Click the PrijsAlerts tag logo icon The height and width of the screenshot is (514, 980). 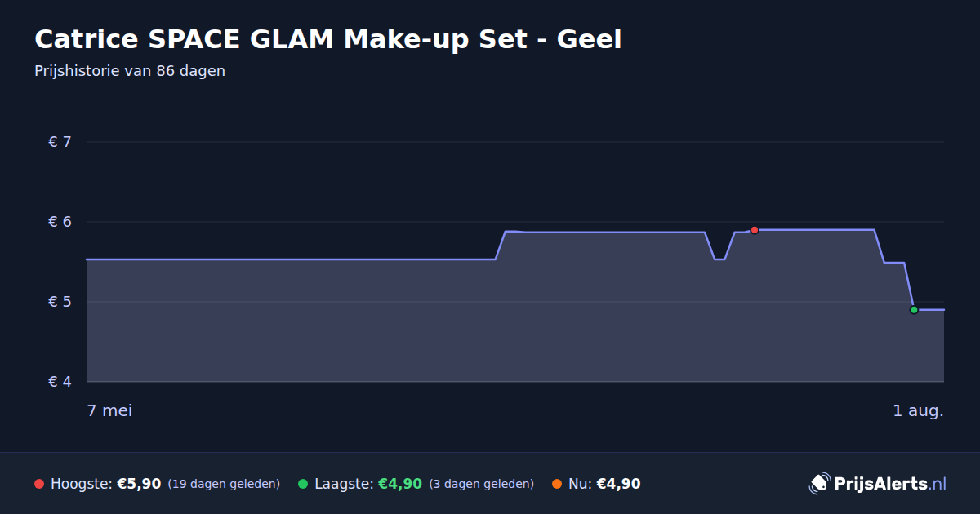click(819, 483)
